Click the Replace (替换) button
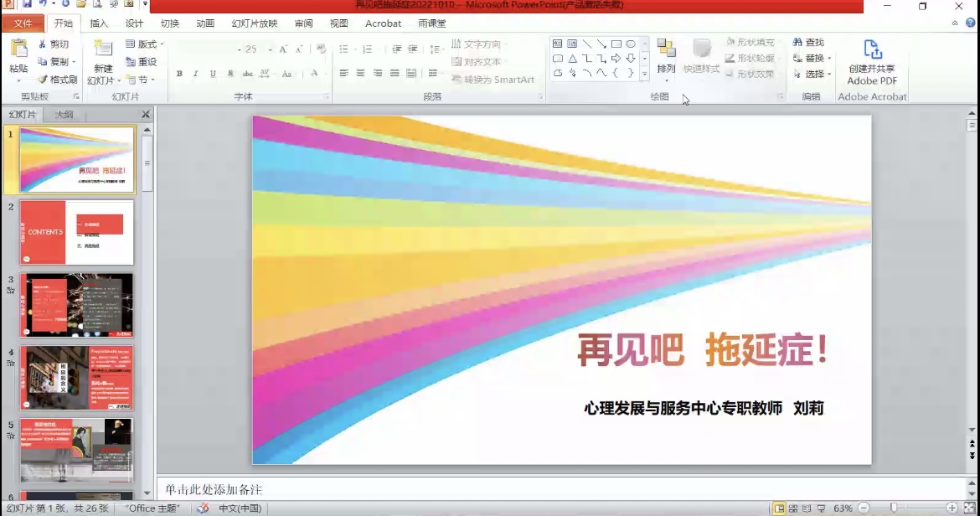The image size is (980, 516). (814, 59)
